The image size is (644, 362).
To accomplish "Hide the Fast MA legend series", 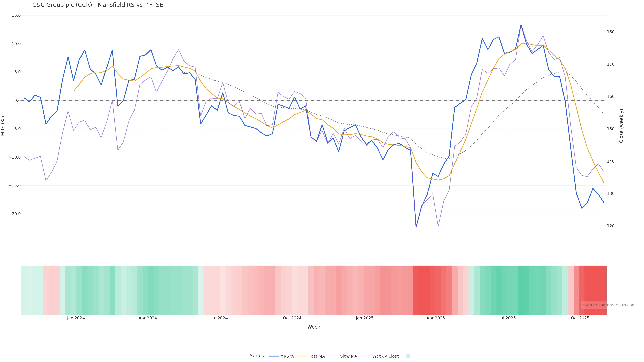I will [317, 356].
